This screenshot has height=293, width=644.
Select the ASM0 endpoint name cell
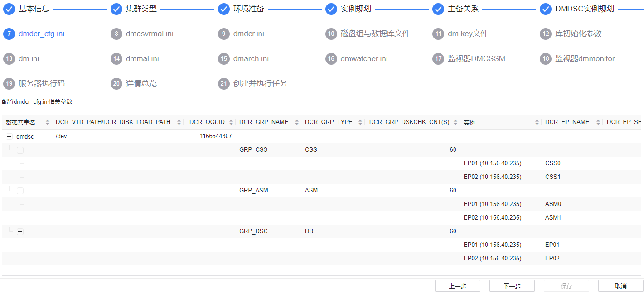[x=553, y=204]
